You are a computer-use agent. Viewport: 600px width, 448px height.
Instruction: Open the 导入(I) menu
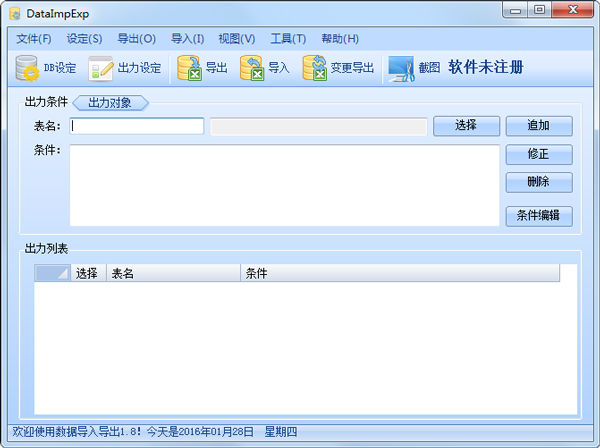(x=188, y=38)
